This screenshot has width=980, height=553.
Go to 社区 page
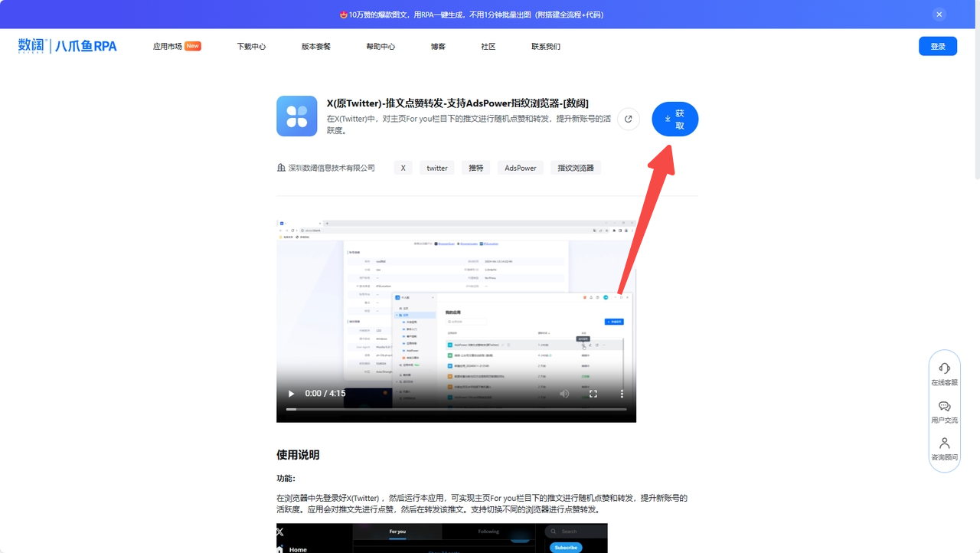click(x=488, y=46)
